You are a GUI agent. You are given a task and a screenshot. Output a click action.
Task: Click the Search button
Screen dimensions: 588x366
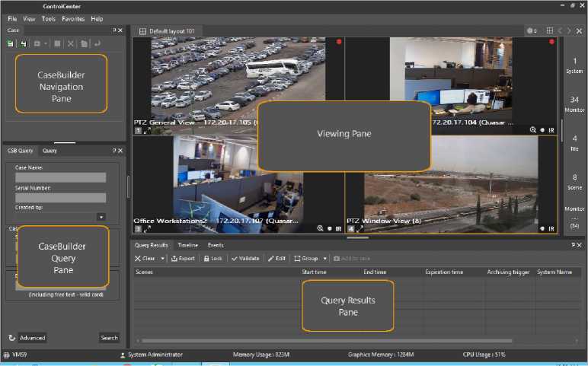(109, 338)
